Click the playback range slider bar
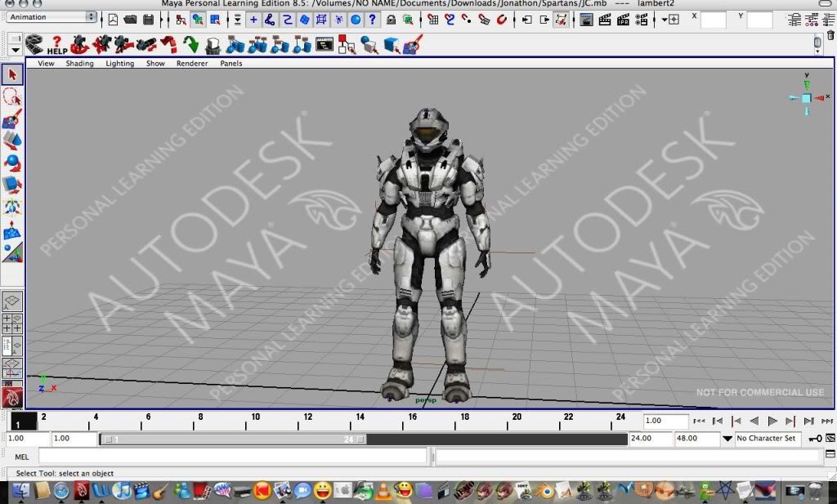This screenshot has width=837, height=504. click(x=233, y=439)
